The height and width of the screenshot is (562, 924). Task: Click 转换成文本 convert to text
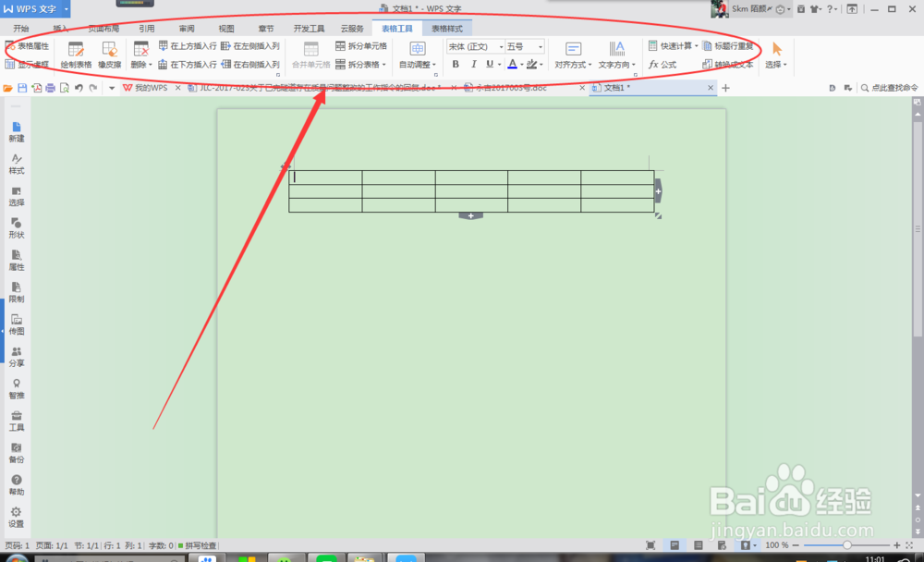pyautogui.click(x=728, y=65)
